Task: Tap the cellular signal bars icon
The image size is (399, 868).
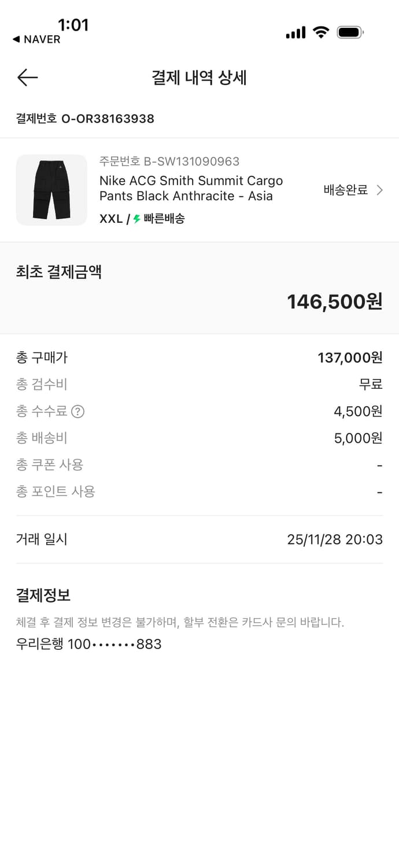Action: coord(295,33)
